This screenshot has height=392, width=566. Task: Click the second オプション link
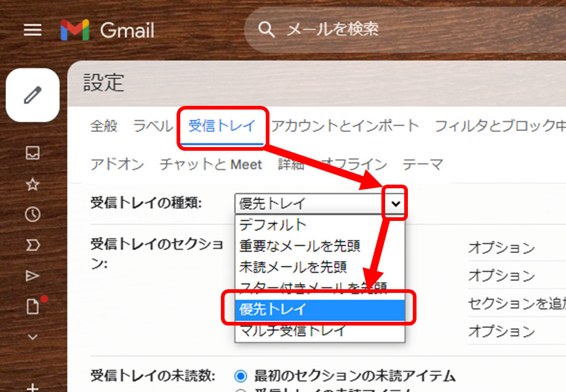(x=501, y=276)
